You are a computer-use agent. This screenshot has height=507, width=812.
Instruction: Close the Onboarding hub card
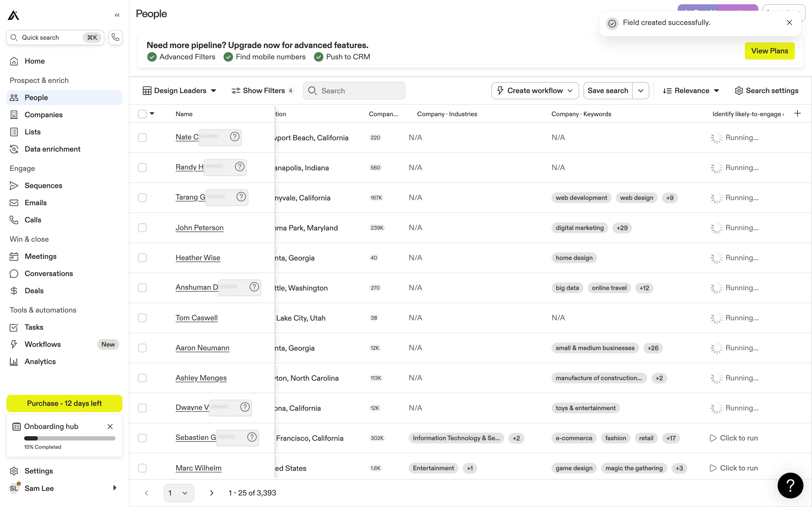110,427
